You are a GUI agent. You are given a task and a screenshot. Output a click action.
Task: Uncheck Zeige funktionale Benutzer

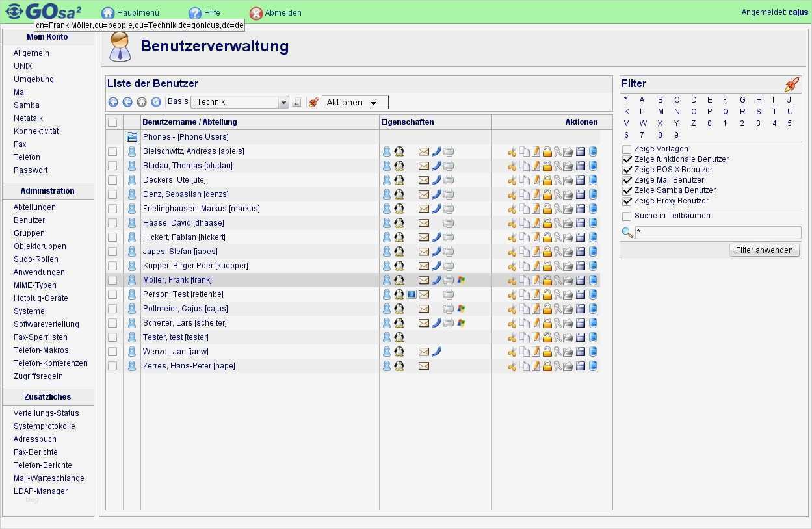tap(627, 159)
